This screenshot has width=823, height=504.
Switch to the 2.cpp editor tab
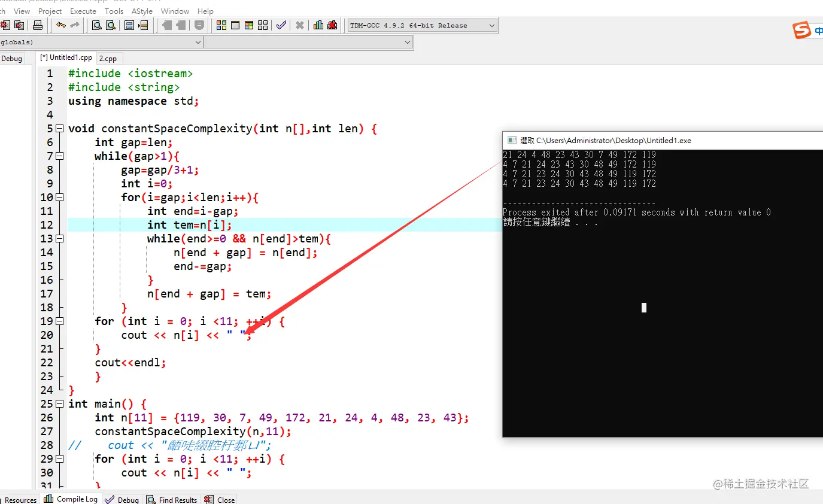pos(108,59)
